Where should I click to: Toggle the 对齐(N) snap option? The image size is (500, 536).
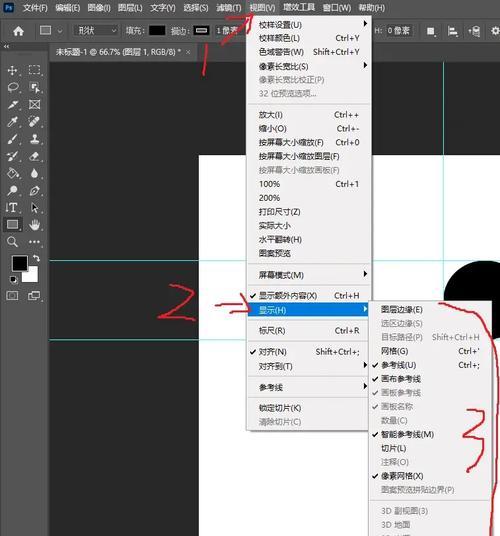point(308,352)
